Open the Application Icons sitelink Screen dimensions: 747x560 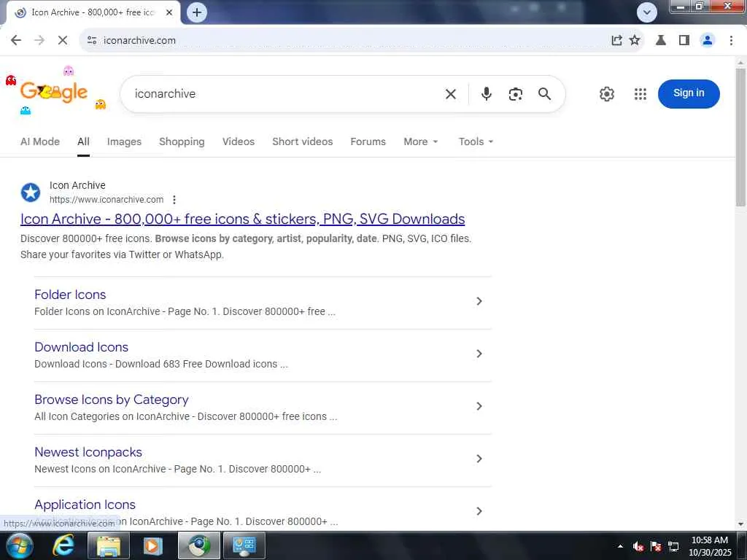(85, 505)
